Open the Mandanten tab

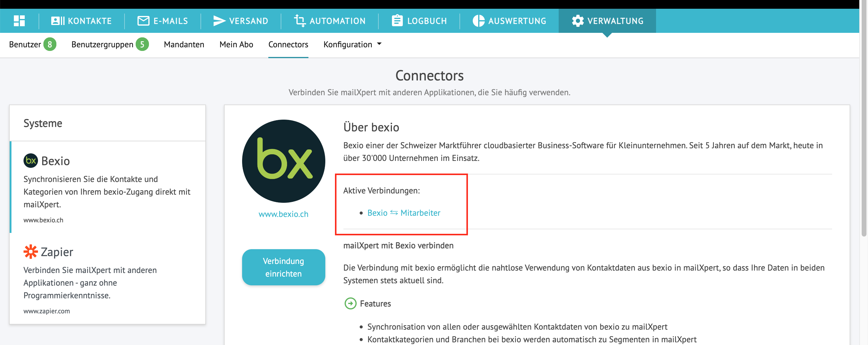[x=184, y=45]
